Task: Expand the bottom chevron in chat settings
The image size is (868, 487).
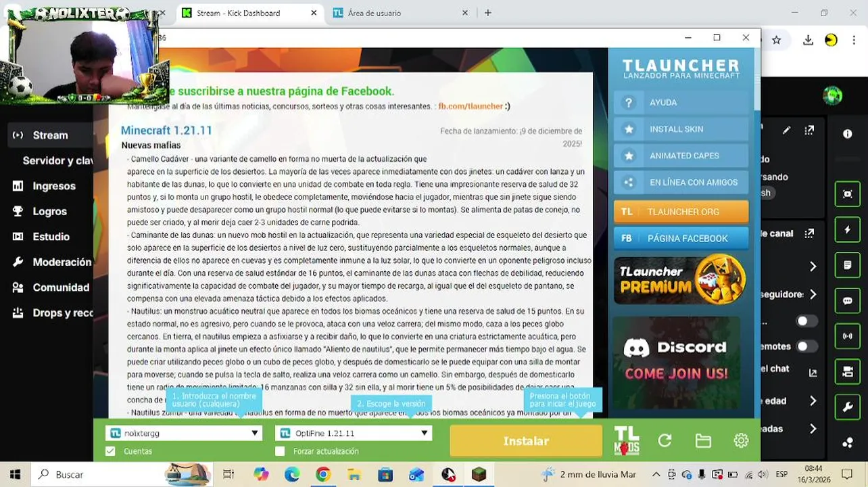Action: 813,429
